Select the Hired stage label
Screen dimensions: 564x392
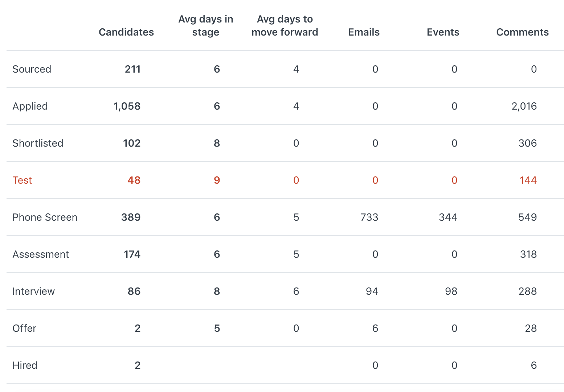[x=25, y=366]
